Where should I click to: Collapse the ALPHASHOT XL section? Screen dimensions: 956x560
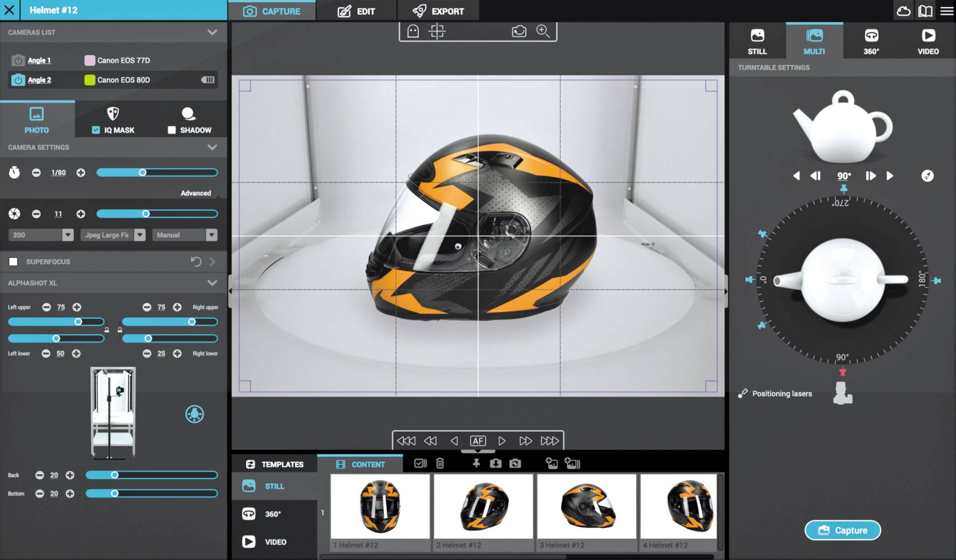pyautogui.click(x=212, y=283)
